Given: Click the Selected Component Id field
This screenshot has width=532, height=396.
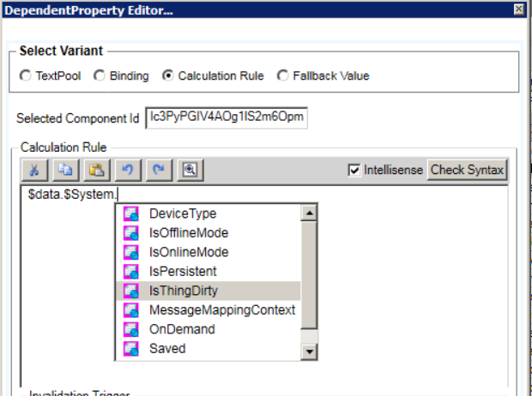Looking at the screenshot, I should [x=227, y=117].
